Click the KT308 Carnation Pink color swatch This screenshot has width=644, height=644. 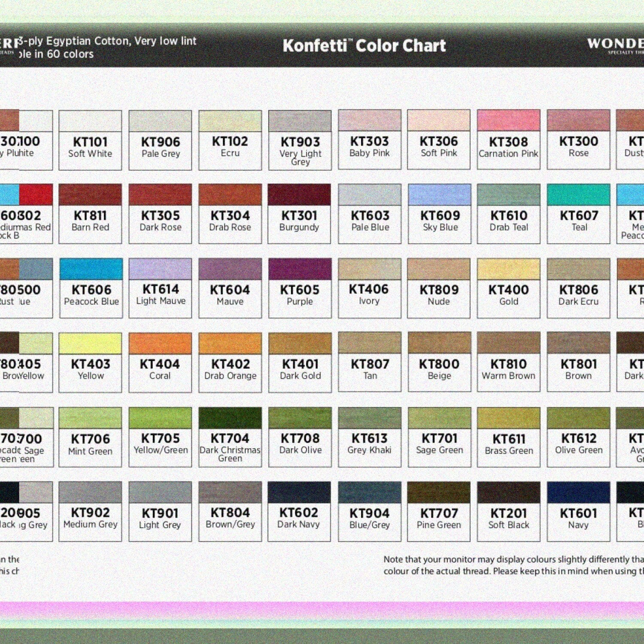point(508,121)
